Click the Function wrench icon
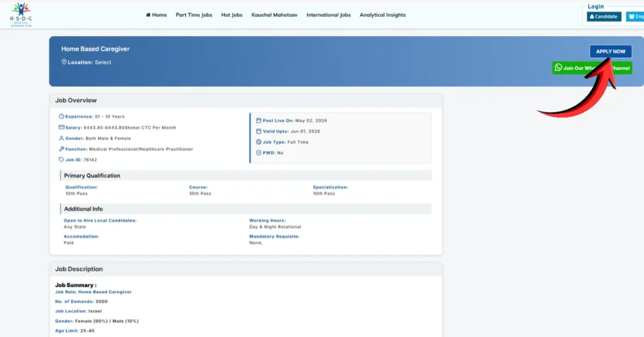The height and width of the screenshot is (337, 644). (61, 149)
